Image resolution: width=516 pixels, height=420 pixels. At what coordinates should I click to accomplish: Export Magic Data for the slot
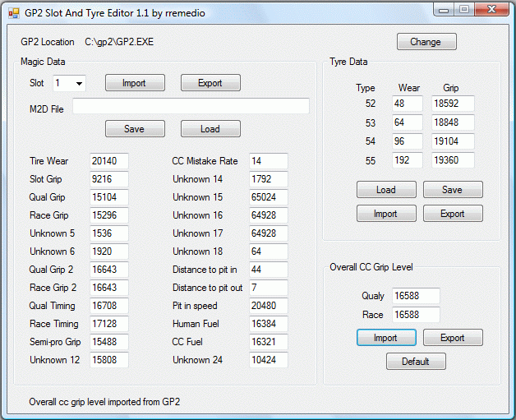[x=210, y=83]
